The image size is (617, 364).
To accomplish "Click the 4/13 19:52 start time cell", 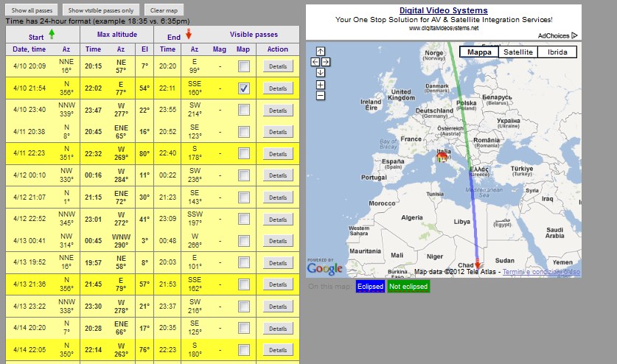I will click(x=29, y=262).
